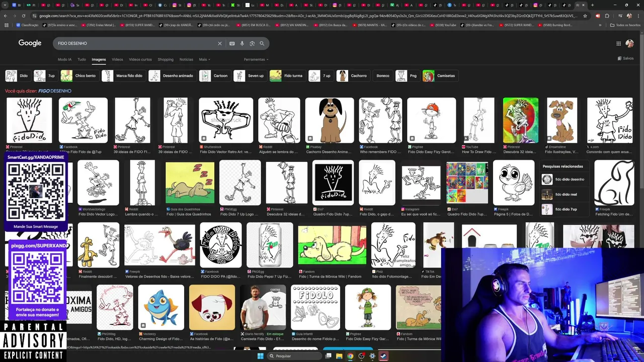Switch to the Modo IA tab
The height and width of the screenshot is (362, 644).
click(64, 59)
